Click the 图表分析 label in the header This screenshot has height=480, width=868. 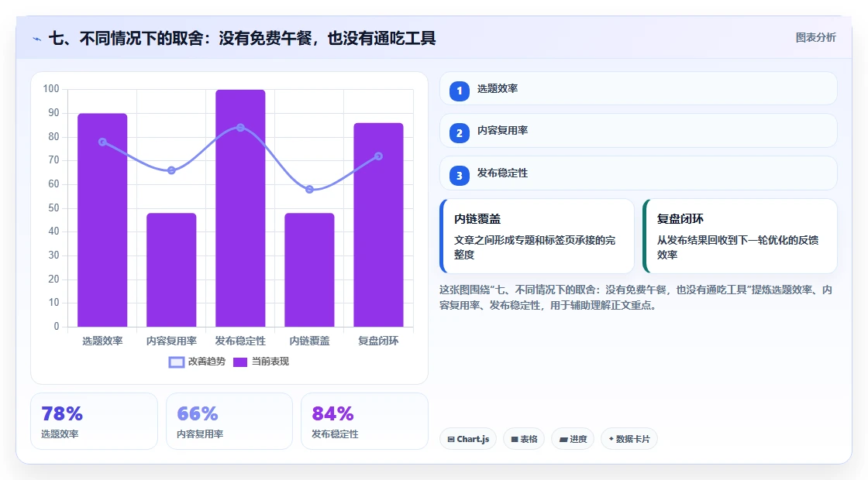[x=816, y=38]
